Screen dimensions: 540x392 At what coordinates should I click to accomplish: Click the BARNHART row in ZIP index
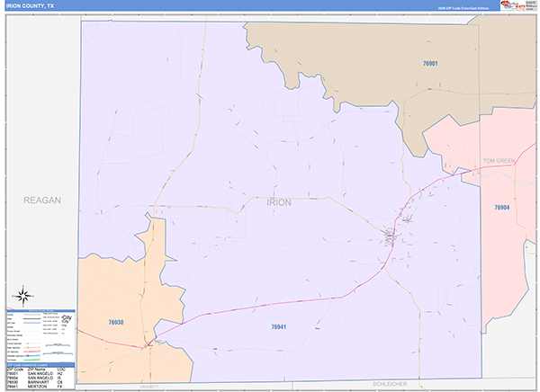(34, 382)
